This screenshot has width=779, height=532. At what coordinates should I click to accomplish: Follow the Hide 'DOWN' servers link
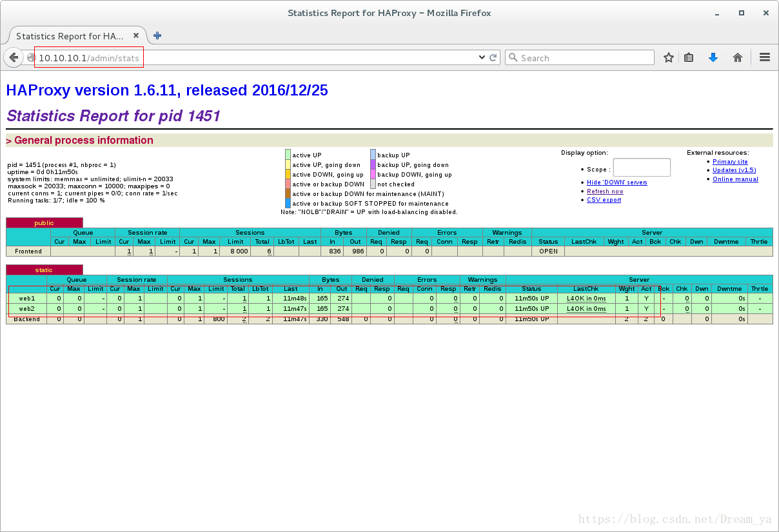pos(617,182)
